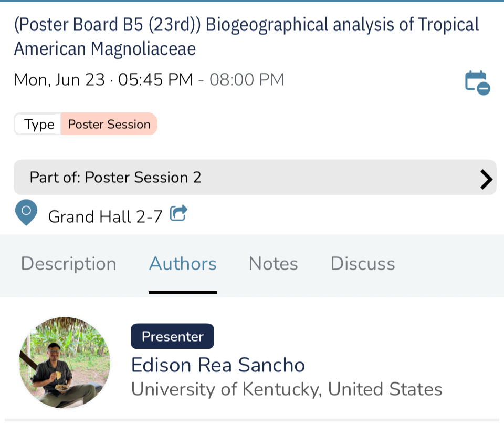Tap University of Kentucky affiliation text
This screenshot has width=504, height=424.
point(286,389)
